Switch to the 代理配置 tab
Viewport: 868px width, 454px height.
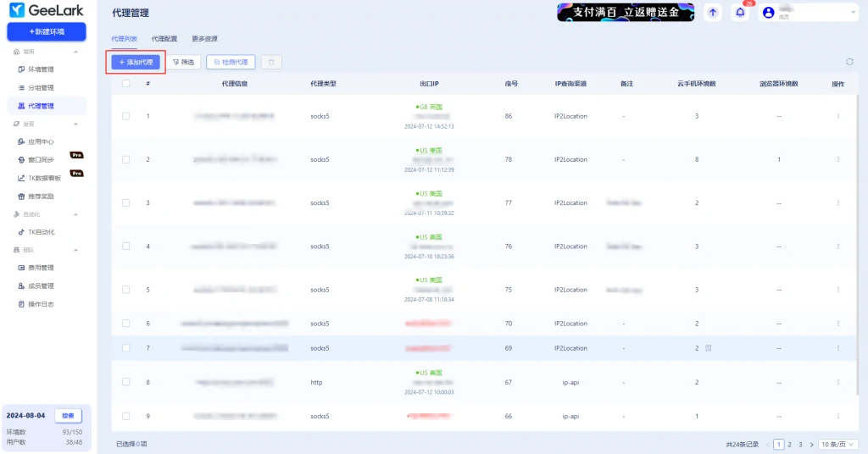pyautogui.click(x=164, y=39)
